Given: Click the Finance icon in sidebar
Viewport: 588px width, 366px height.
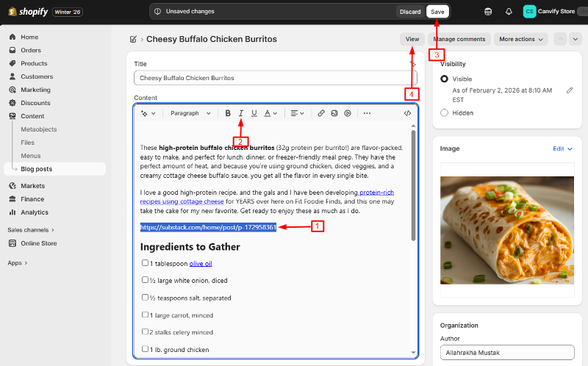Looking at the screenshot, I should [x=12, y=198].
